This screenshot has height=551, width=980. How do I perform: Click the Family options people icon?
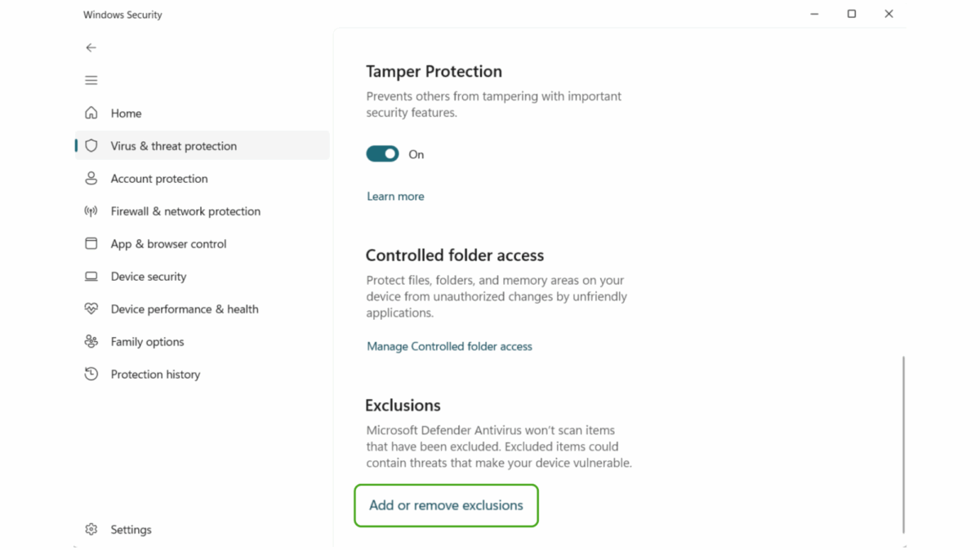tap(91, 341)
